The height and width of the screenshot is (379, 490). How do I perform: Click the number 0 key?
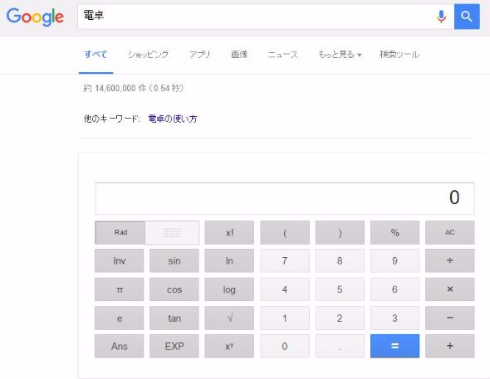pyautogui.click(x=285, y=346)
